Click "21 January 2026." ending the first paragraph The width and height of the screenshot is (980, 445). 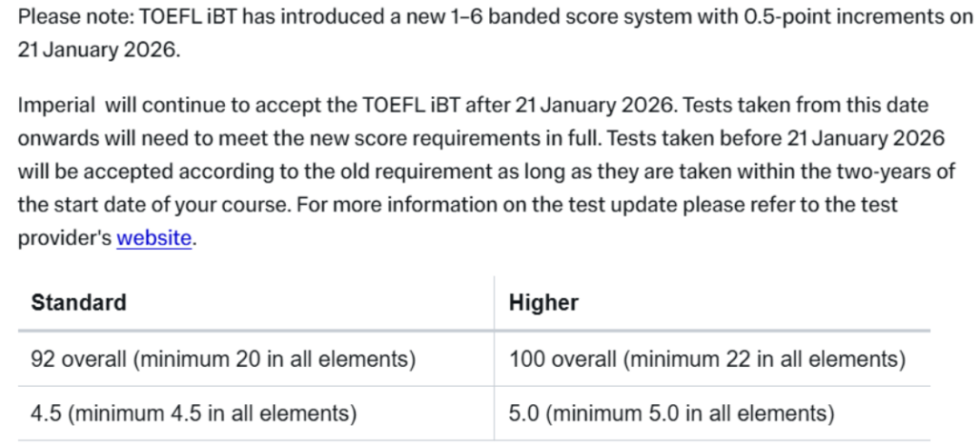99,50
